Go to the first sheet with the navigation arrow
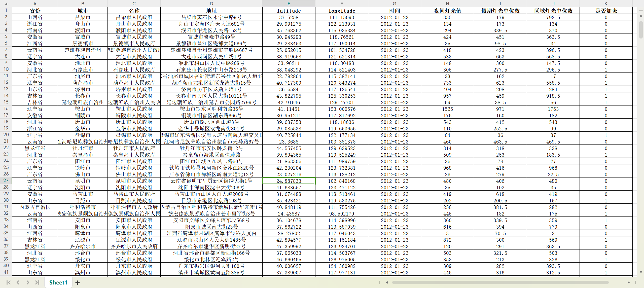Image resolution: width=644 pixels, height=288 pixels. click(x=9, y=282)
